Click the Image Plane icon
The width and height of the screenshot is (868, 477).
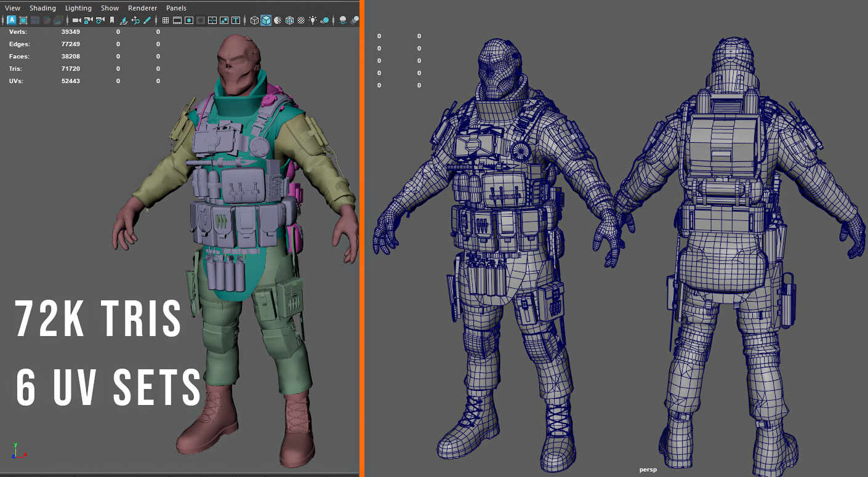click(124, 20)
